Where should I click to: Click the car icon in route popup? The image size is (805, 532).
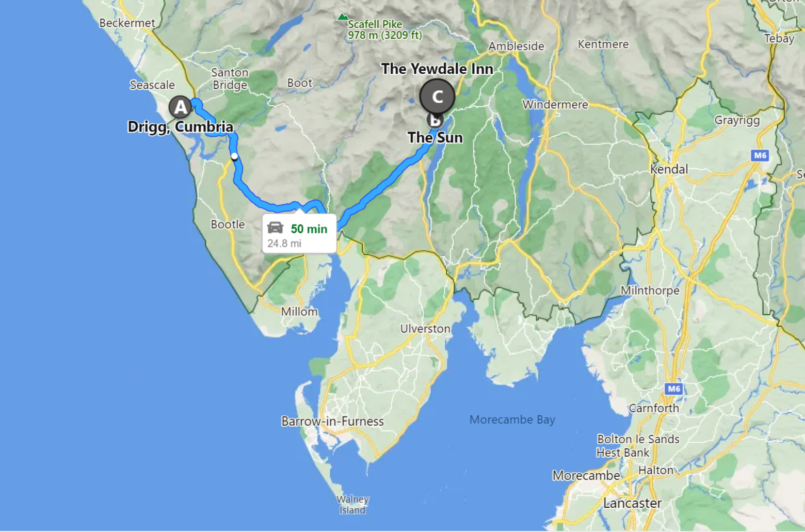pos(275,228)
